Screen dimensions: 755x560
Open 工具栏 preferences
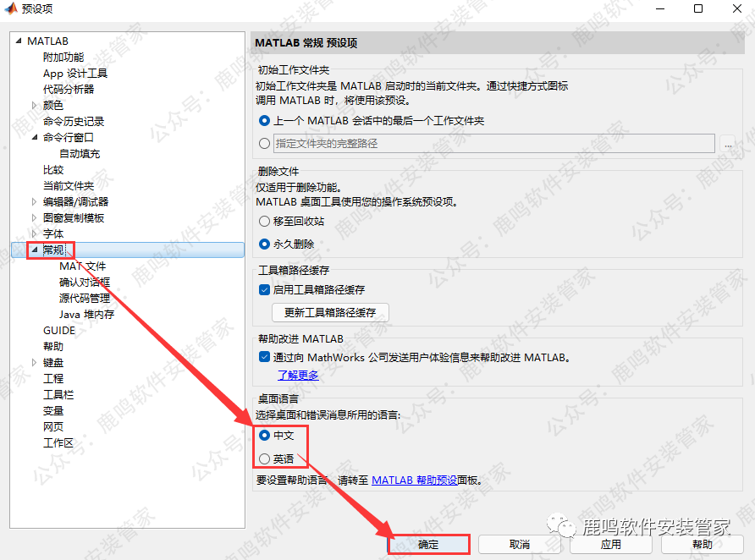(58, 394)
